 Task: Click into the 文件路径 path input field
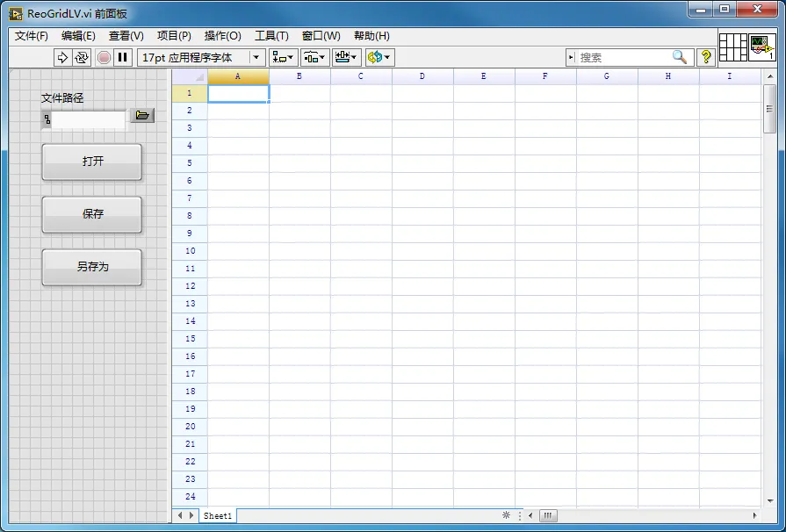[89, 119]
